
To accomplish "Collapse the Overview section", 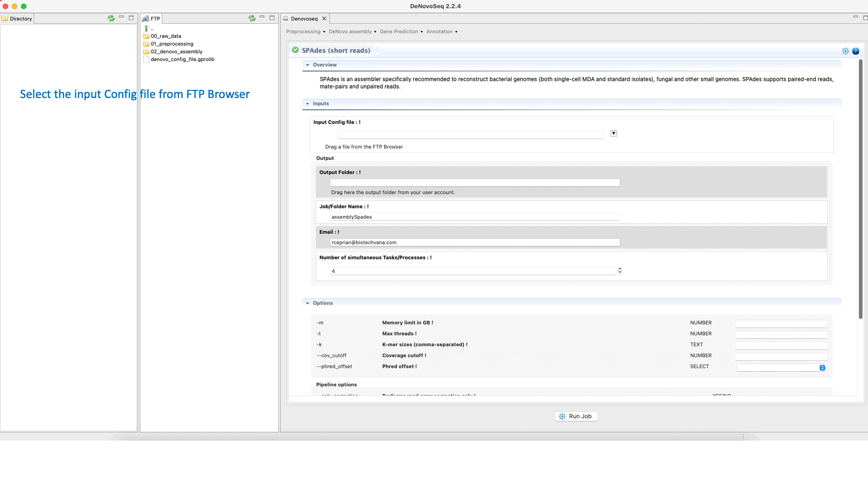I will point(308,65).
